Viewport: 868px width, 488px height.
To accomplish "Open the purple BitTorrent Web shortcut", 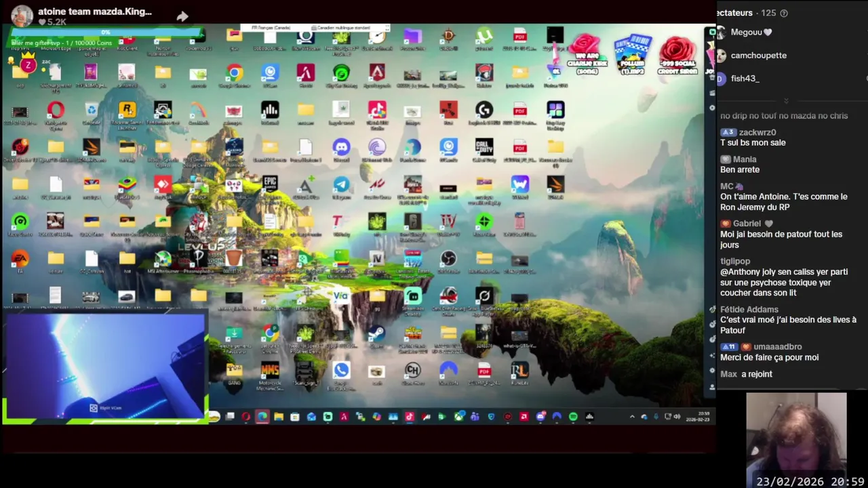I will (377, 147).
